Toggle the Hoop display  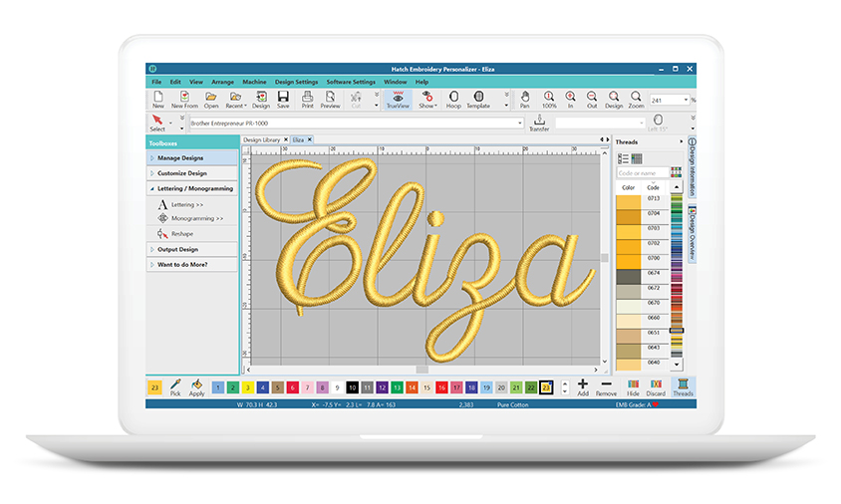pyautogui.click(x=453, y=100)
